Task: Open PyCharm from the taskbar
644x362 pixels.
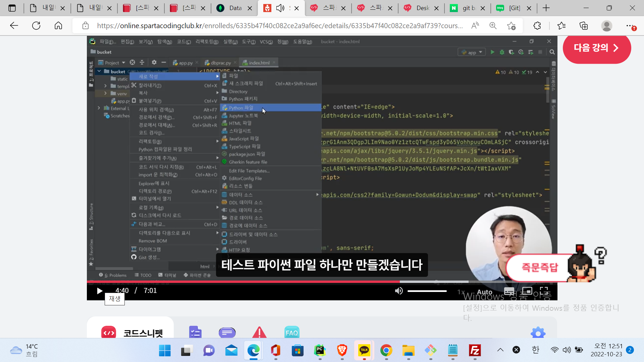Action: tap(320, 351)
